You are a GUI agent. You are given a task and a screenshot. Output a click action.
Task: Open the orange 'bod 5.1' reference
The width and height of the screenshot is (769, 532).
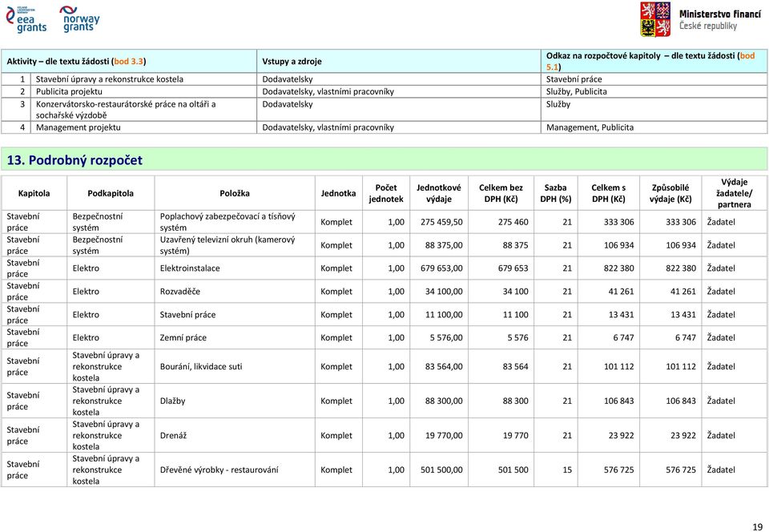click(650, 61)
